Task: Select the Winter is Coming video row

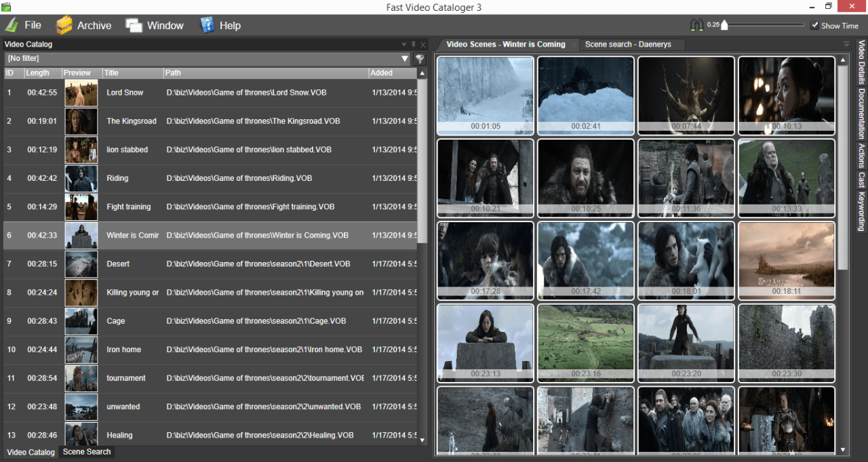Action: click(133, 235)
